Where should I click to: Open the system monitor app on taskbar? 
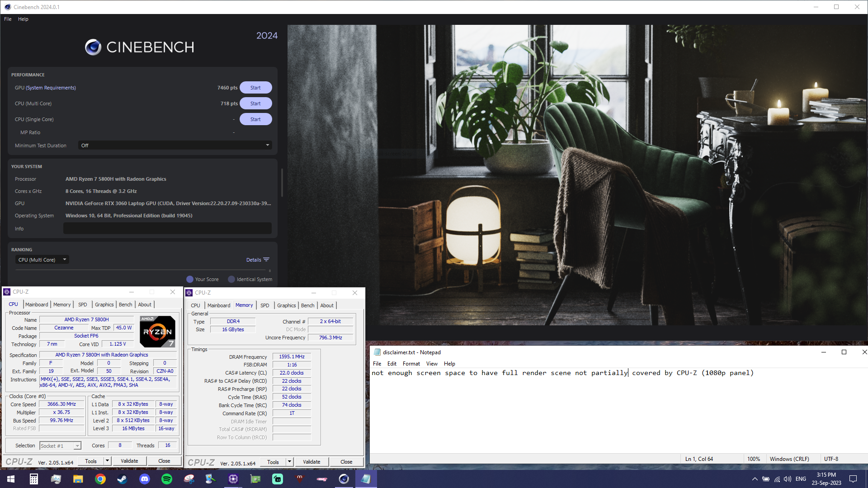(x=56, y=479)
